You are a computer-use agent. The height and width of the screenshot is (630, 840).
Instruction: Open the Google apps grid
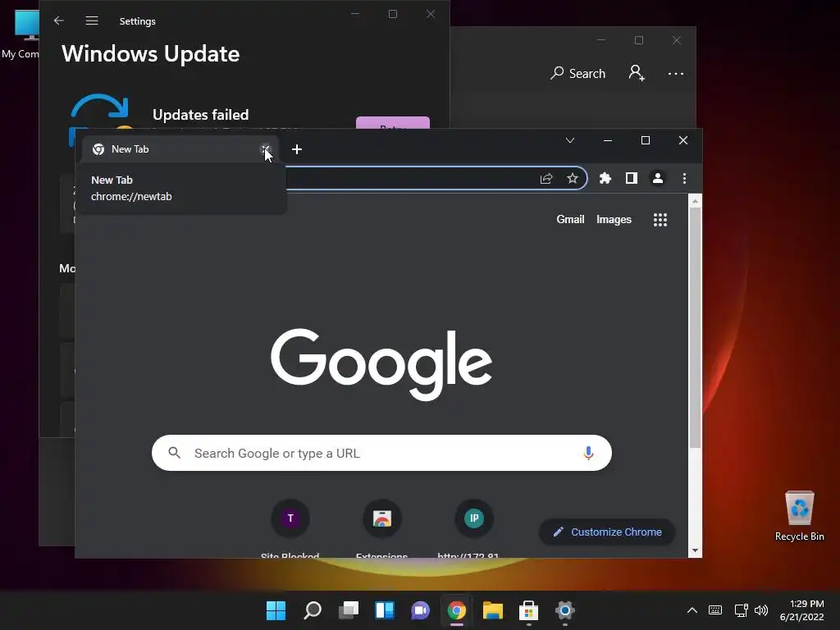point(660,220)
